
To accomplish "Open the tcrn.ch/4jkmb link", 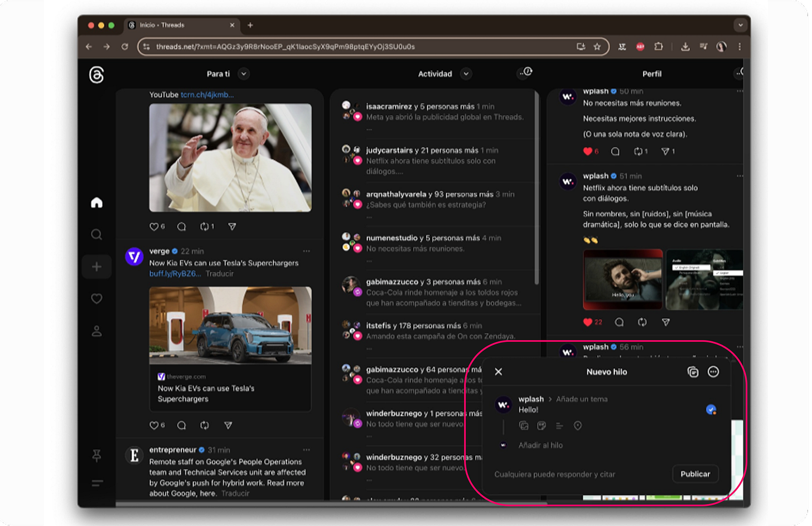I will [x=207, y=95].
